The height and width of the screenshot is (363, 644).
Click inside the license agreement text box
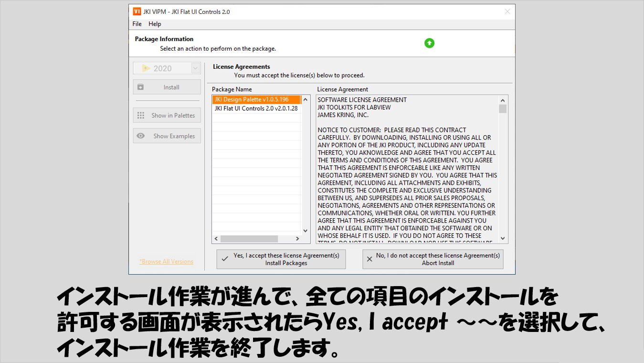click(407, 169)
